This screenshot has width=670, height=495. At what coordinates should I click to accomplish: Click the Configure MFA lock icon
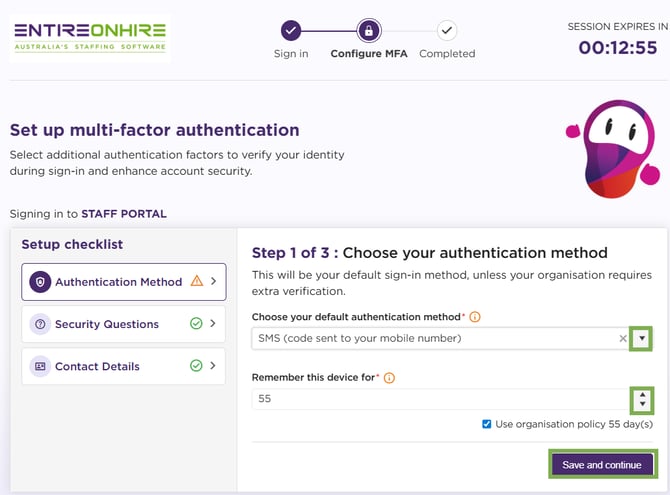coord(369,30)
